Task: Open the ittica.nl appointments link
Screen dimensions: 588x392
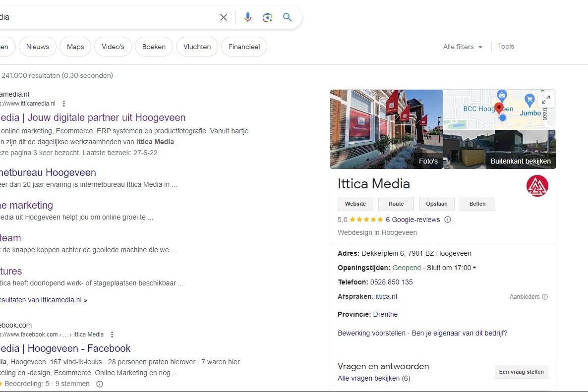Action: tap(386, 296)
